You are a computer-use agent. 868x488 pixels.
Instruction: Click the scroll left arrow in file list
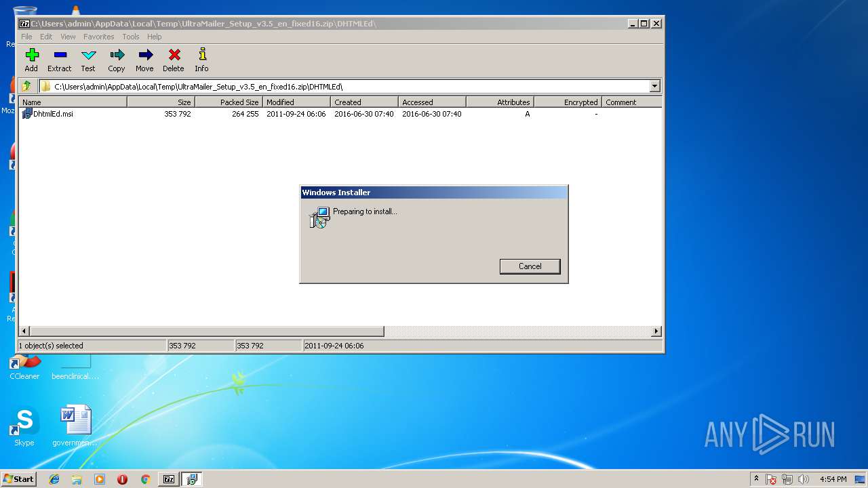(24, 331)
